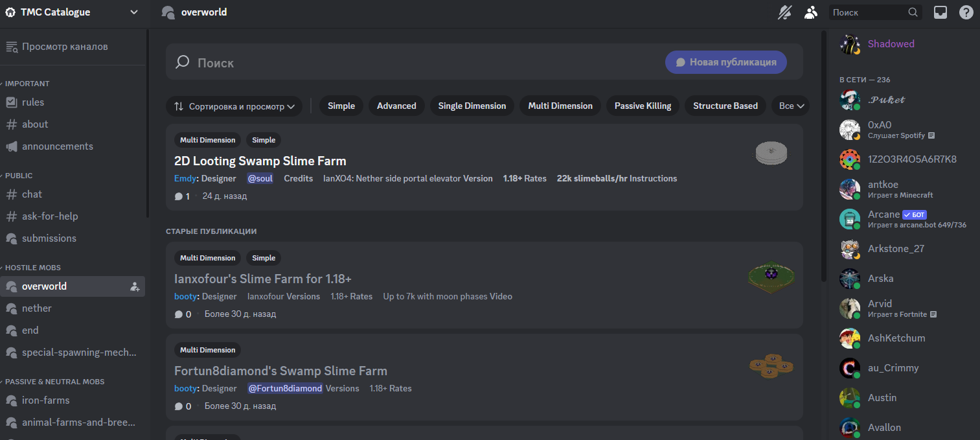Click Austin's avatar
This screenshot has width=980, height=440.
click(849, 398)
